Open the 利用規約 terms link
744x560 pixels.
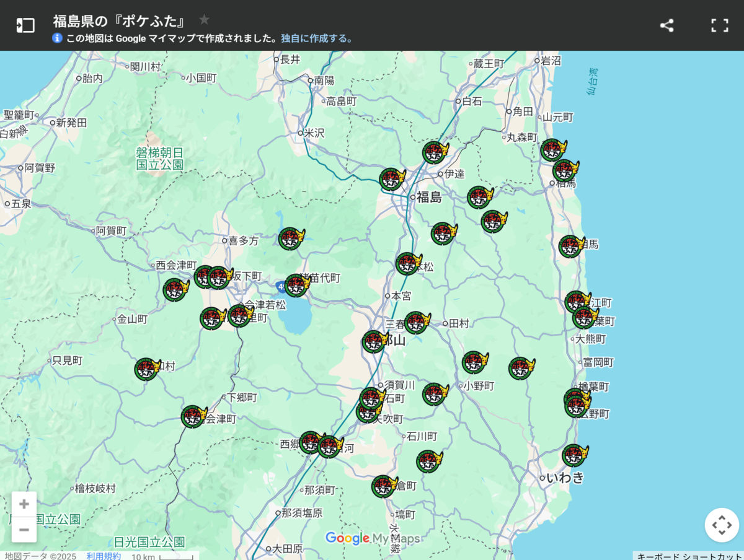point(104,556)
